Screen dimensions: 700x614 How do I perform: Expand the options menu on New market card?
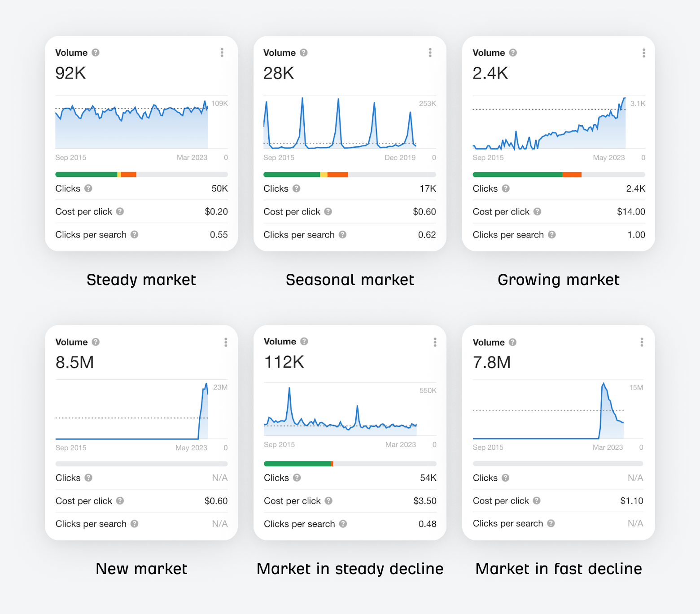226,342
